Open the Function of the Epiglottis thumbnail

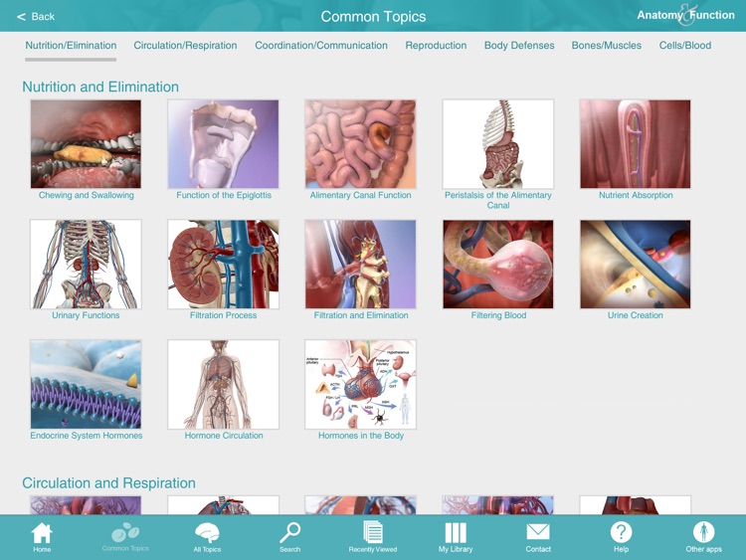[x=223, y=144]
